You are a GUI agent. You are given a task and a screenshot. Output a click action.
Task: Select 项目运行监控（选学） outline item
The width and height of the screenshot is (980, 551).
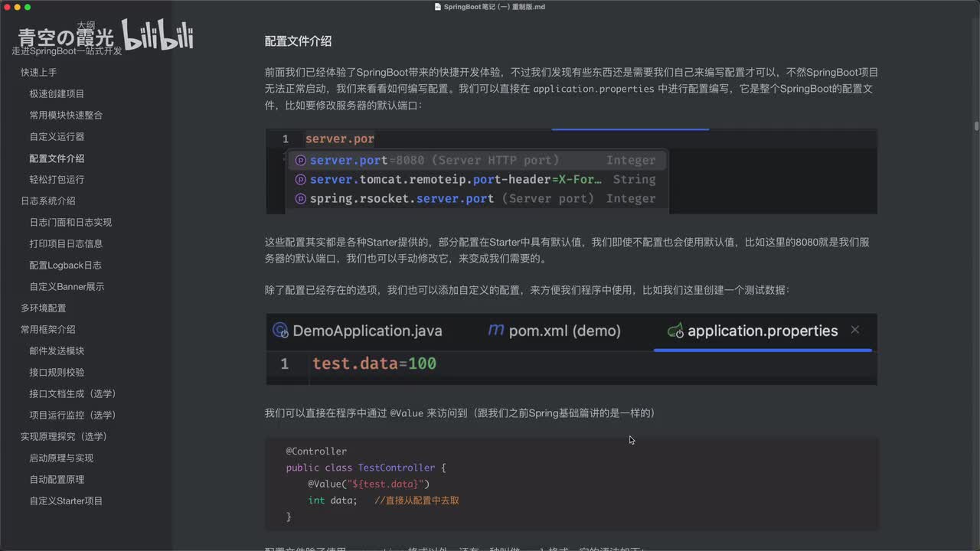[73, 415]
